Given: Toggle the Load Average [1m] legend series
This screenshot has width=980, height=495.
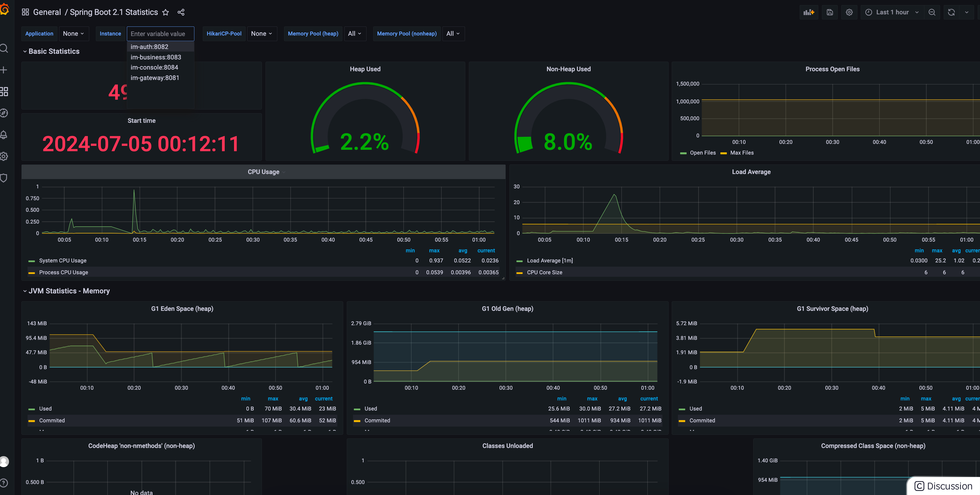Looking at the screenshot, I should click(x=549, y=260).
